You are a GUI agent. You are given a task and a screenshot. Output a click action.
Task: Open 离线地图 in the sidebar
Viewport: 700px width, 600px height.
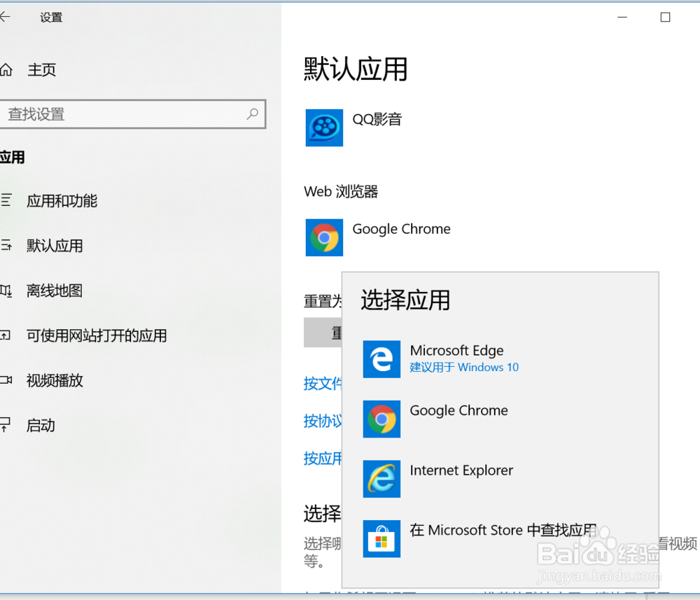[55, 291]
